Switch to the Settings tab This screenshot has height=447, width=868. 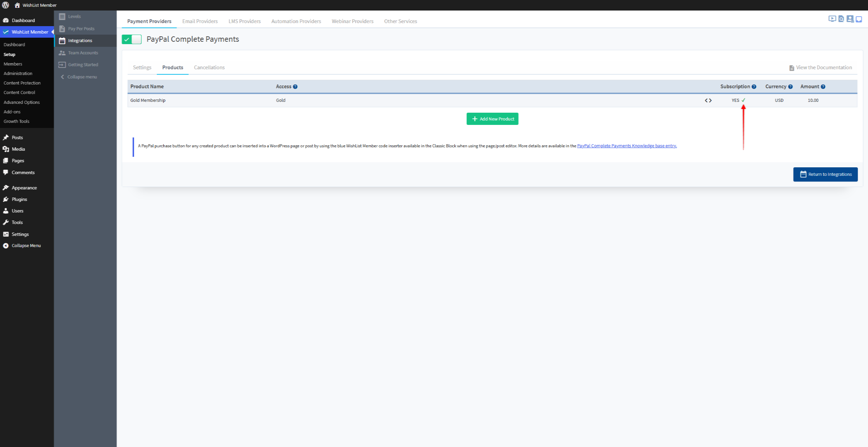[x=142, y=68]
